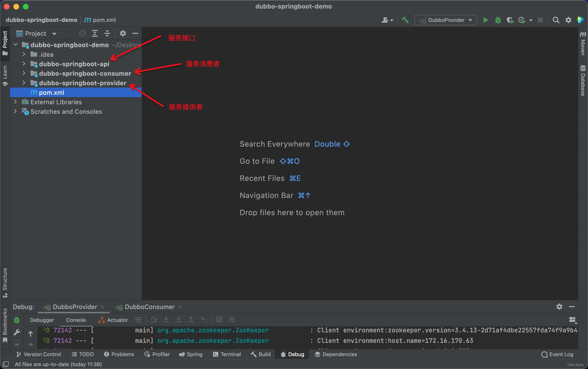588x369 pixels.
Task: Click Select Opened File target icon
Action: point(82,33)
